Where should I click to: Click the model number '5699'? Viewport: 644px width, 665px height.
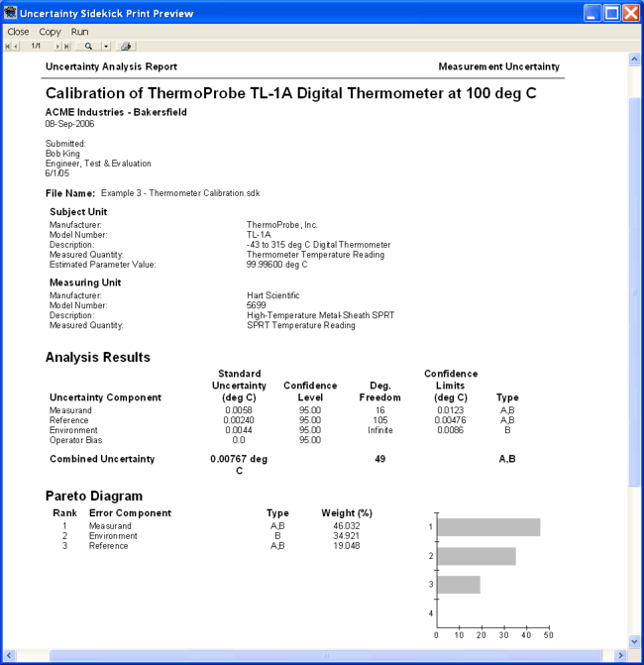(256, 305)
